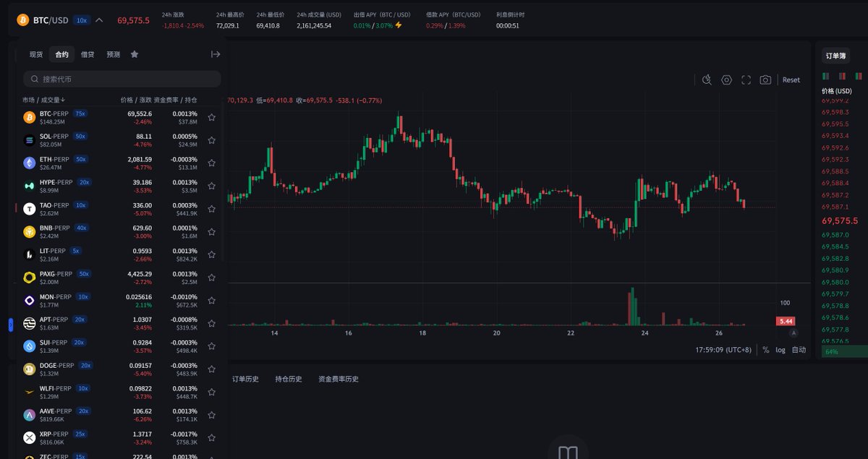Click the SUI-PERP coin icon
This screenshot has width=868, height=459.
click(30, 346)
